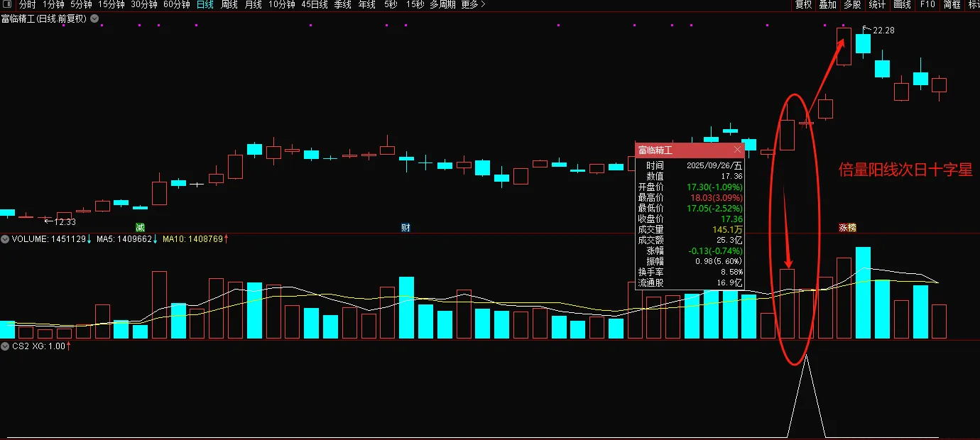Viewport: 980px width, 440px height.
Task: Select the 45日线 period
Action: pyautogui.click(x=315, y=4)
